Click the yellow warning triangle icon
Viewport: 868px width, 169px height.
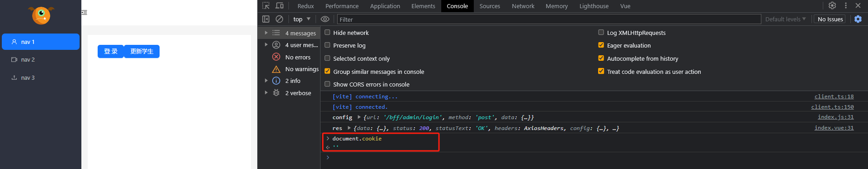click(276, 69)
